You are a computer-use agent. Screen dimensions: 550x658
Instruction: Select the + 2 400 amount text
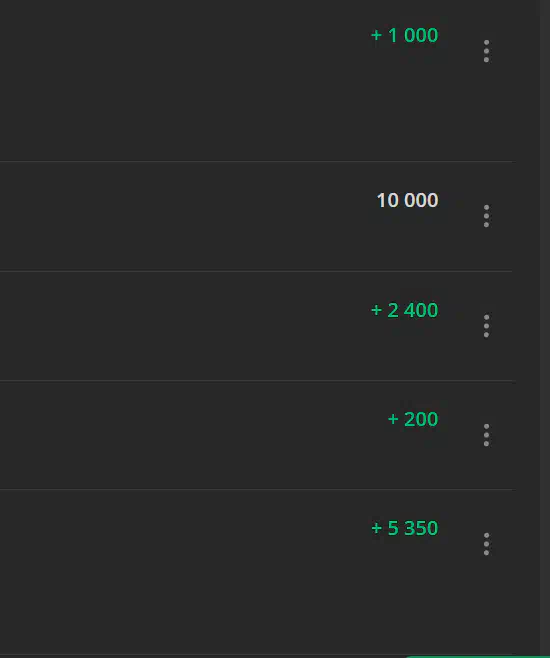404,310
